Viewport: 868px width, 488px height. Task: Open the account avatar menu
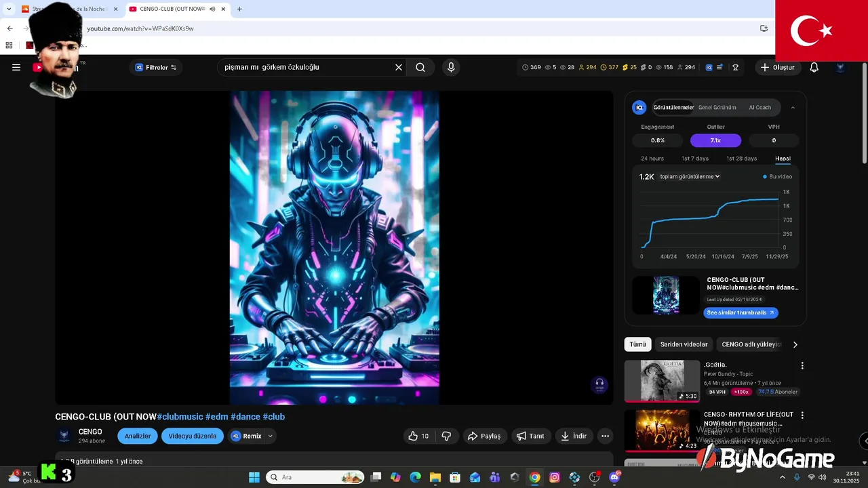tap(840, 67)
